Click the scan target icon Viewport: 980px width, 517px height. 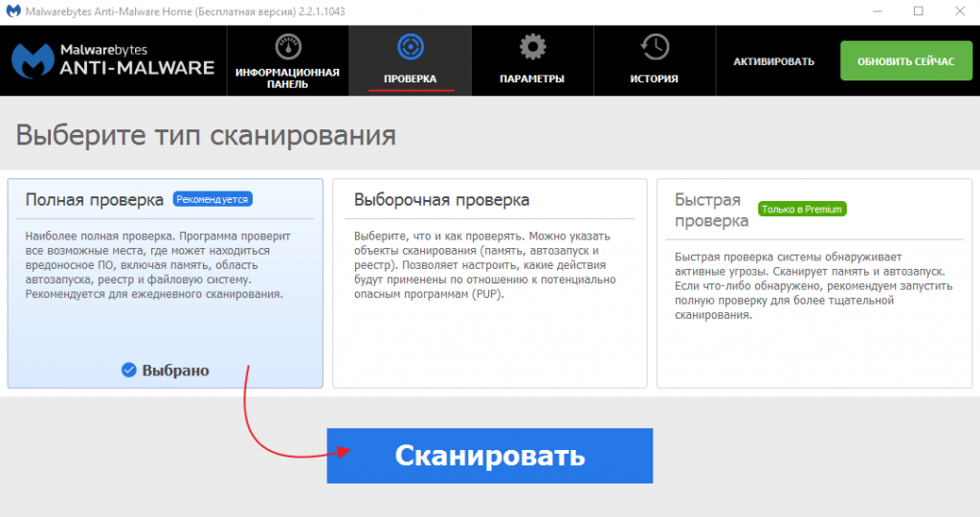(410, 47)
